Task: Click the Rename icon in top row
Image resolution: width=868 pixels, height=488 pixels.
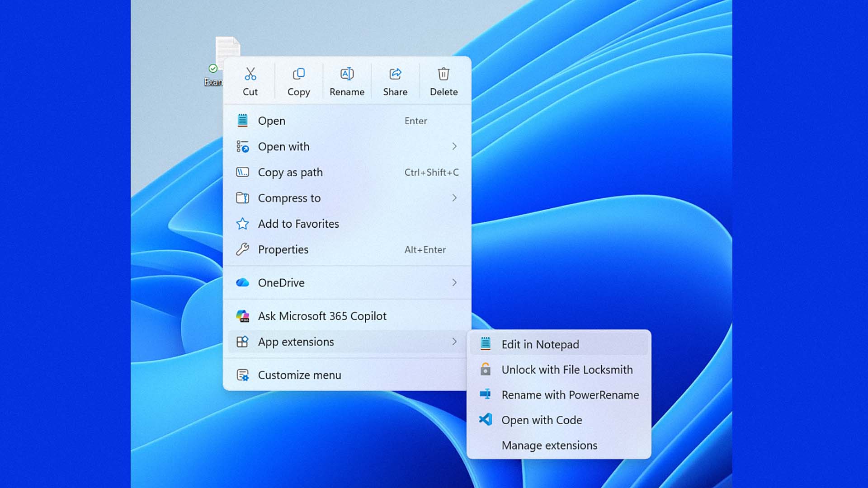Action: [347, 74]
